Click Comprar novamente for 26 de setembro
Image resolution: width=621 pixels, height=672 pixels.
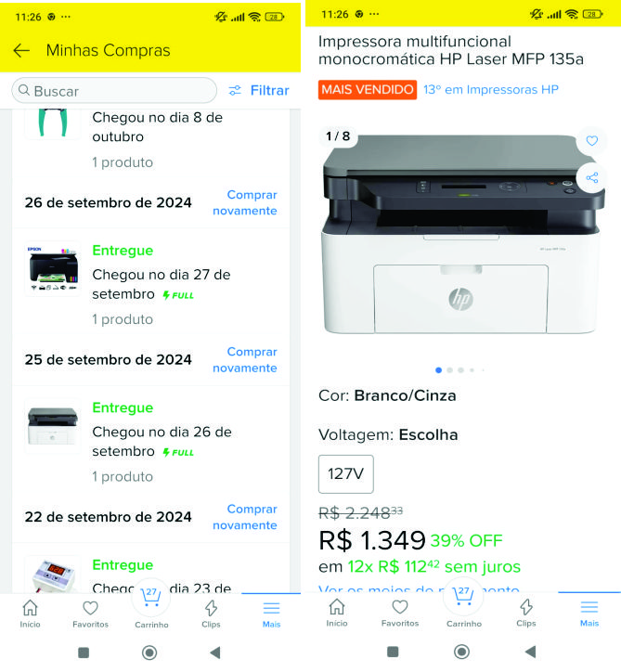[245, 202]
